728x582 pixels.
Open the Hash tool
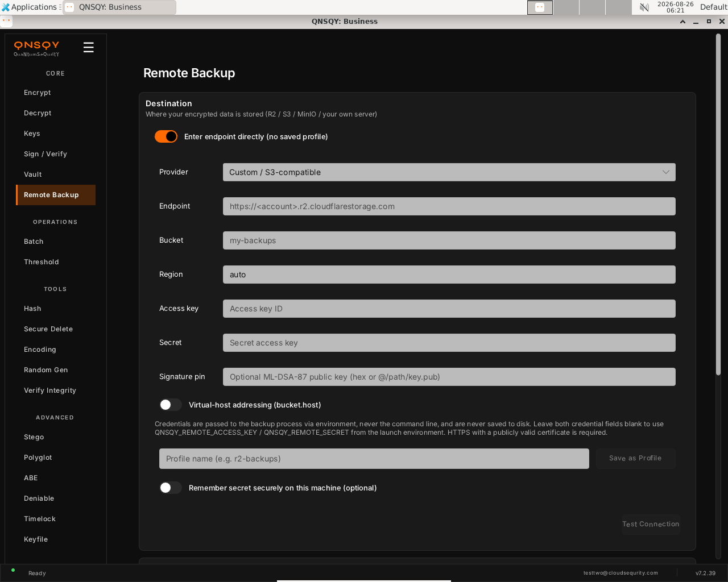coord(56,309)
